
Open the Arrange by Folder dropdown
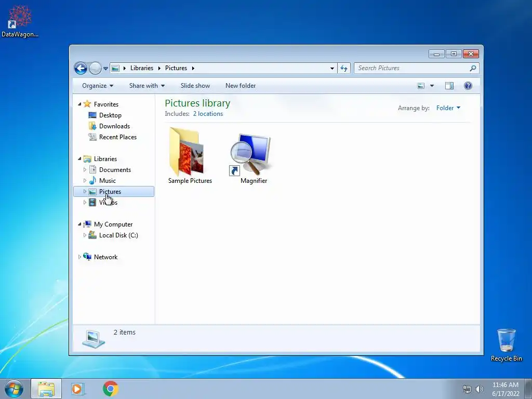coord(448,108)
